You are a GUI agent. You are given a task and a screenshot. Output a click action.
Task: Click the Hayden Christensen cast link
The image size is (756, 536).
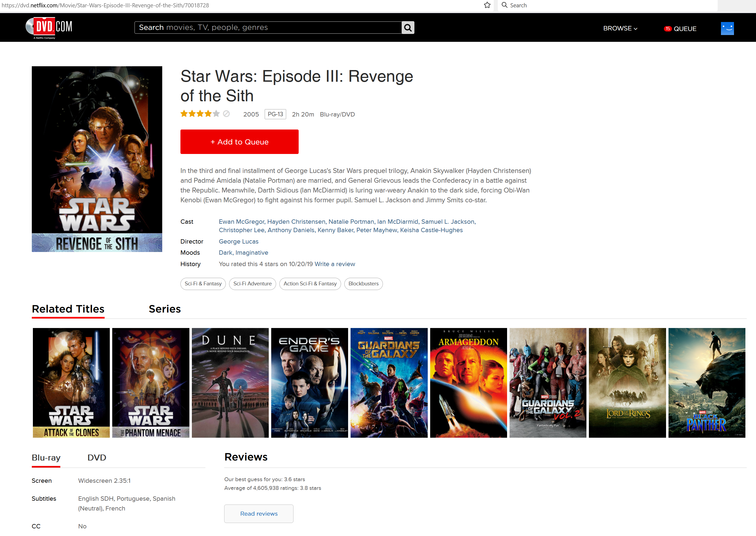click(296, 222)
